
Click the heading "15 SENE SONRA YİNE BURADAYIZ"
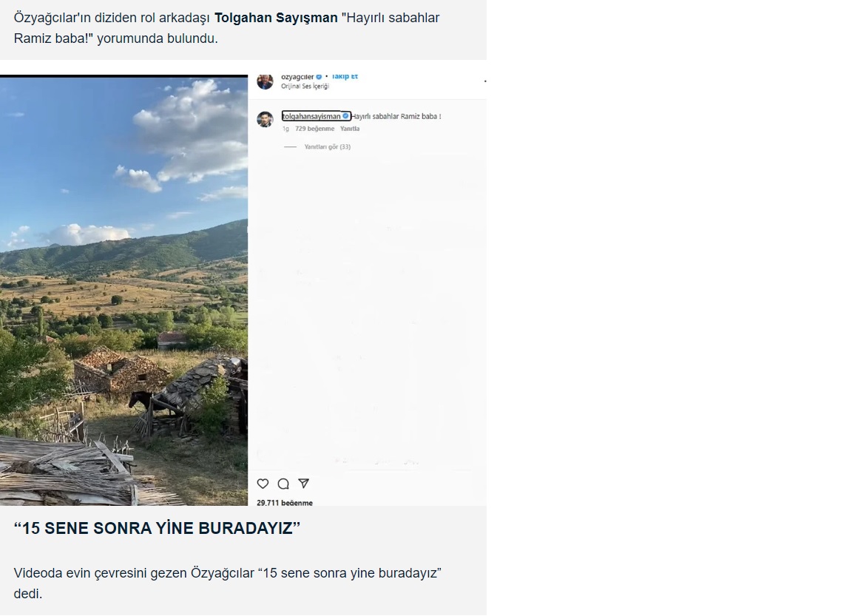[x=158, y=529]
